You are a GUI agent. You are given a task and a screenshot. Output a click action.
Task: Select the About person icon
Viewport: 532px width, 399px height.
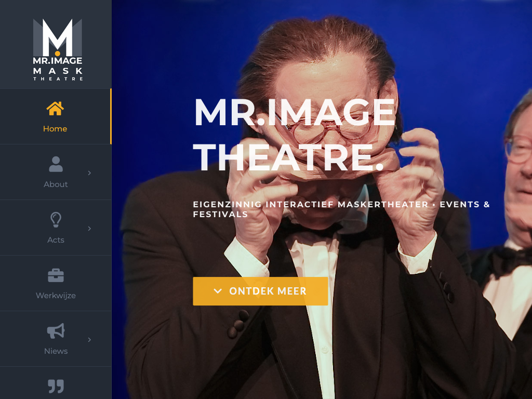(56, 164)
